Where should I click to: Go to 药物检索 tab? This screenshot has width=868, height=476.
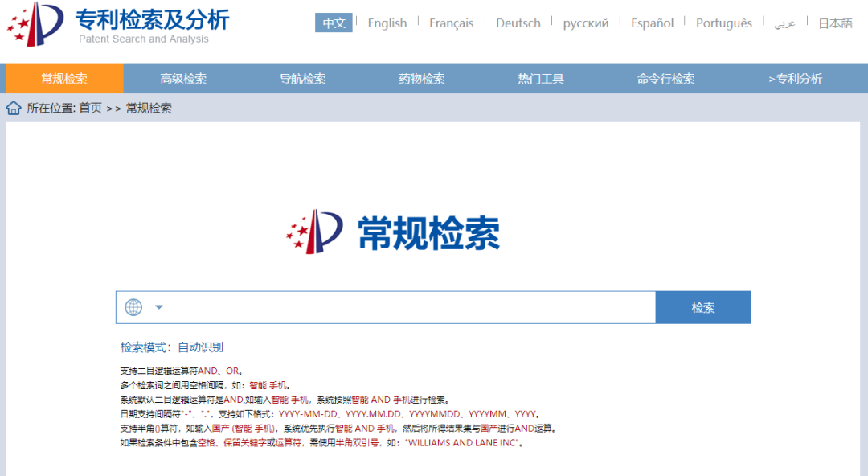pos(421,79)
